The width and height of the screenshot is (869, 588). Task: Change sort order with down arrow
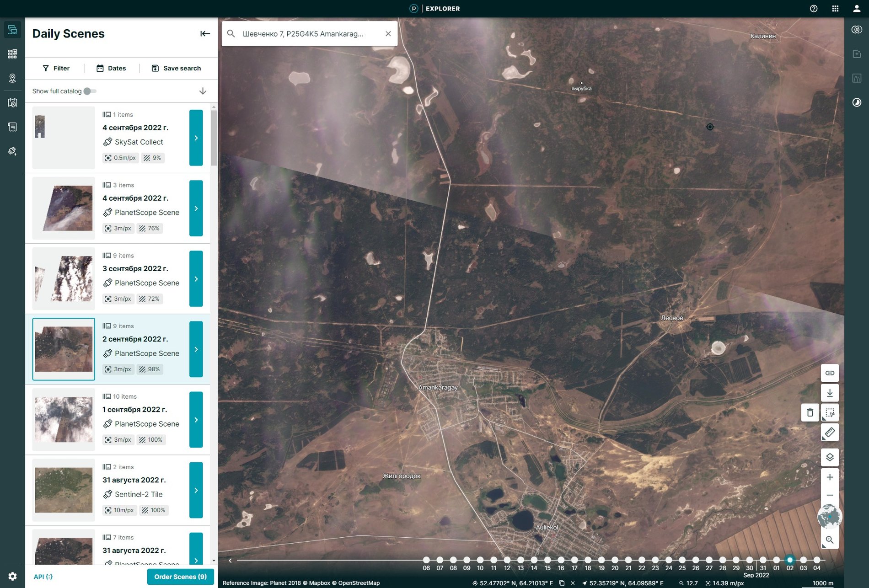pyautogui.click(x=203, y=91)
